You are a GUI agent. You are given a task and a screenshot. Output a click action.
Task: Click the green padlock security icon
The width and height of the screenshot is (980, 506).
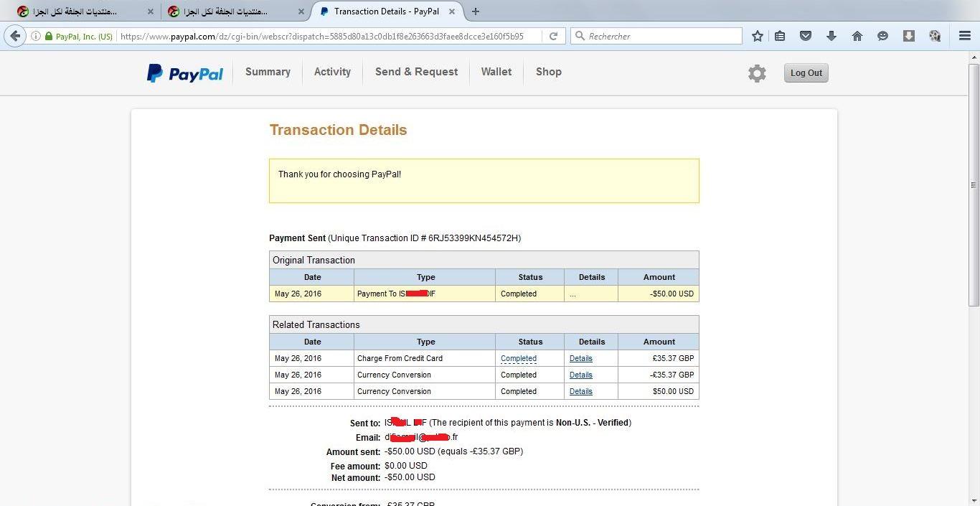point(49,36)
